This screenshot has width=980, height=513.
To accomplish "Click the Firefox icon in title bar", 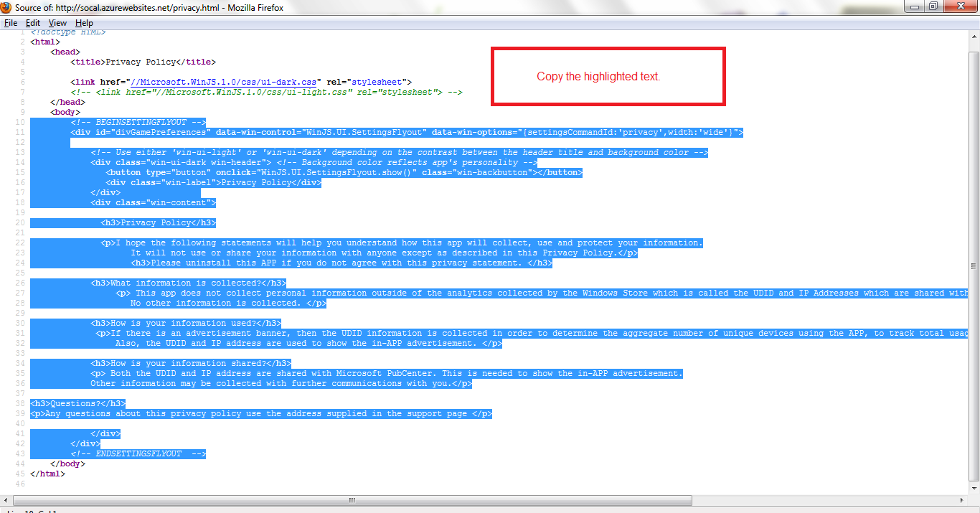I will coord(7,8).
